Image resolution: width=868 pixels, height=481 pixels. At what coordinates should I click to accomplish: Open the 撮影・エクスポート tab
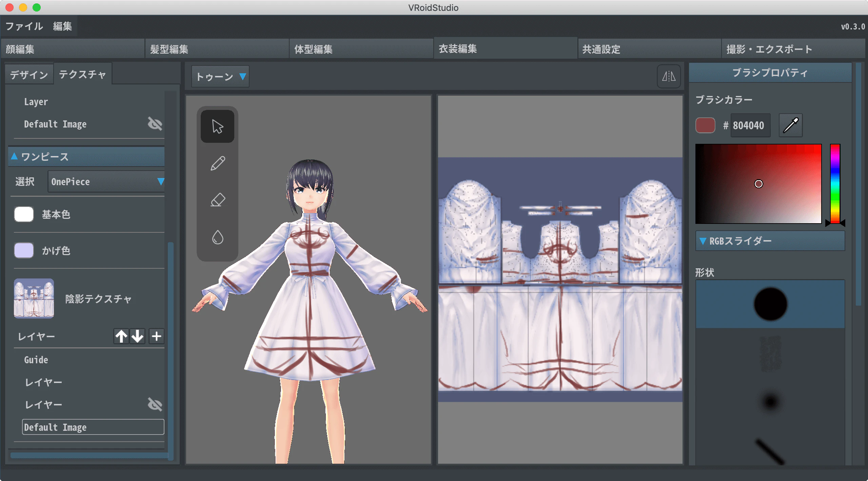(x=793, y=49)
